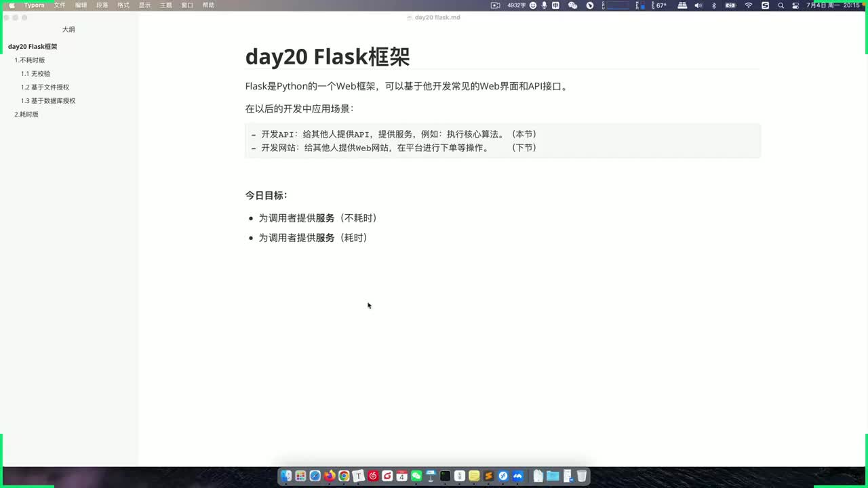Open the Apple menu
Image resolution: width=868 pixels, height=488 pixels.
tap(12, 5)
